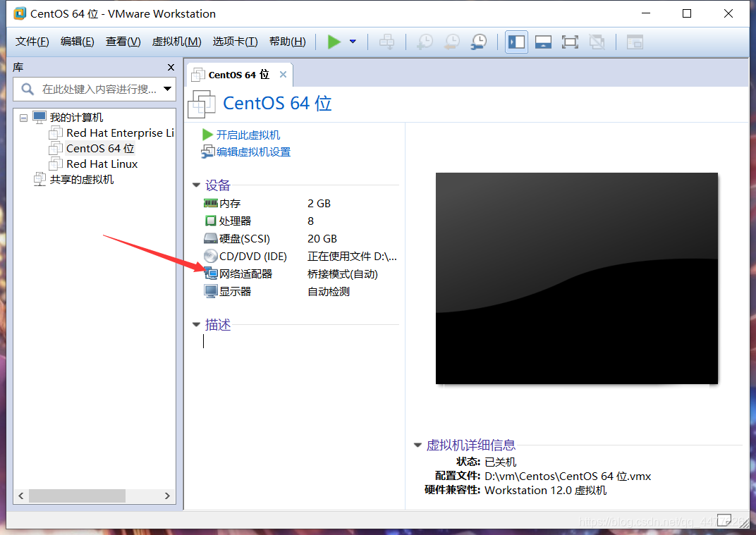Screen dimensions: 756x535
Task: Click the 网络适配器 device row
Action: pyautogui.click(x=301, y=274)
